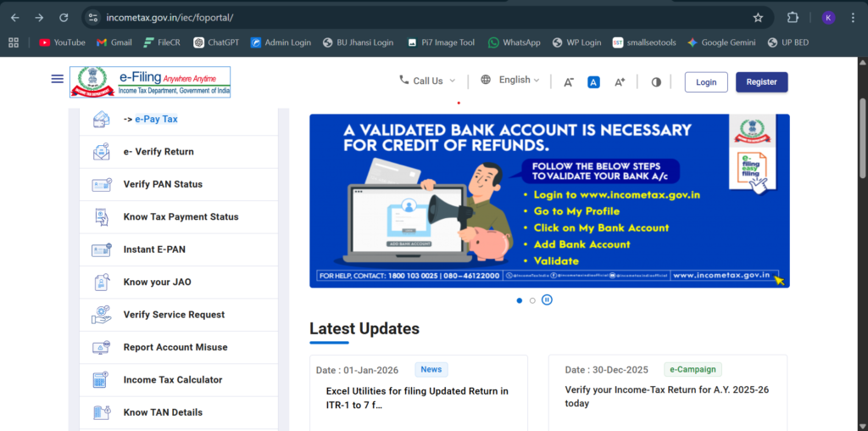Open the Gmail bookmark
Viewport: 868px width, 431px height.
click(x=114, y=42)
